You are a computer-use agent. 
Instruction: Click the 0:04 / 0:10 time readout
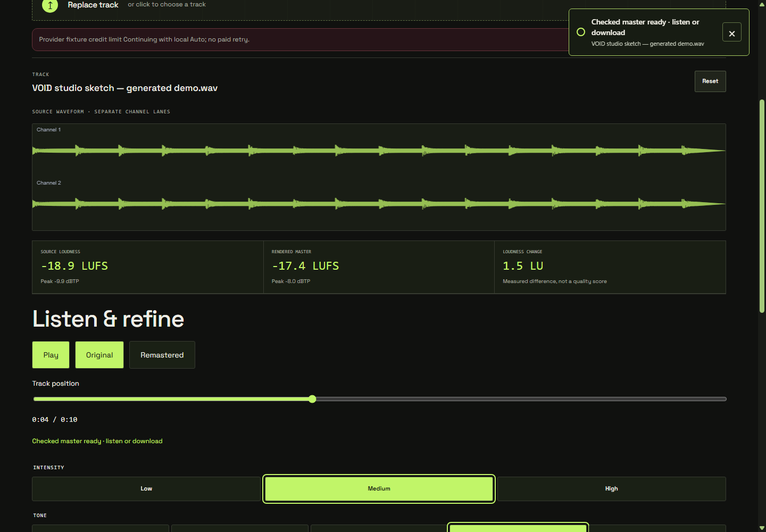(x=55, y=420)
